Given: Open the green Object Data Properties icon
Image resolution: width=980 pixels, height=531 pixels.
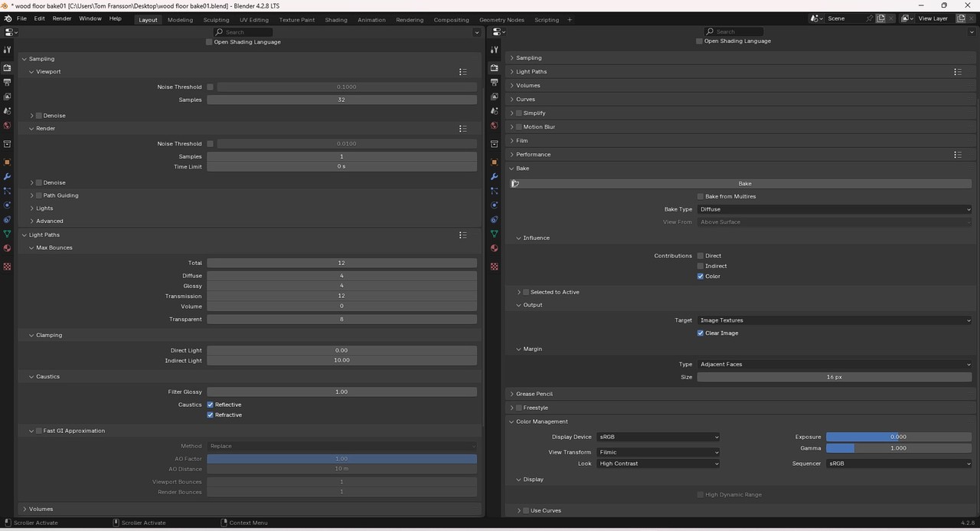Looking at the screenshot, I should pyautogui.click(x=494, y=234).
